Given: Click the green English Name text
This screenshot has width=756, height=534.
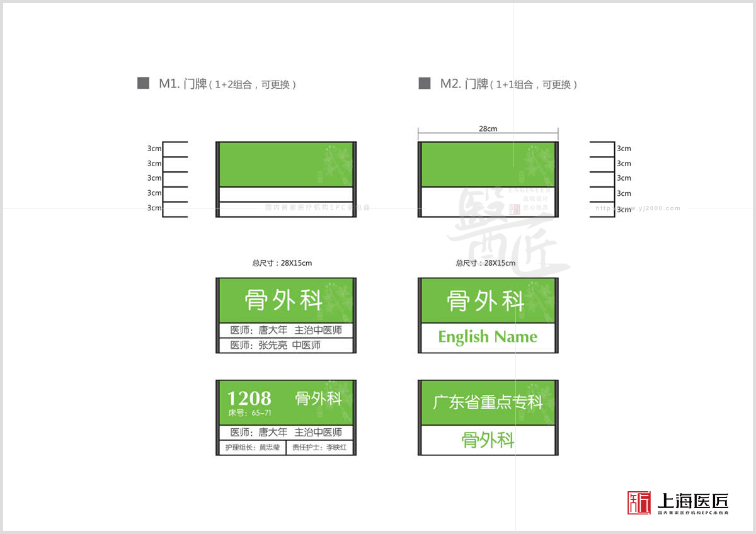Looking at the screenshot, I should tap(488, 337).
